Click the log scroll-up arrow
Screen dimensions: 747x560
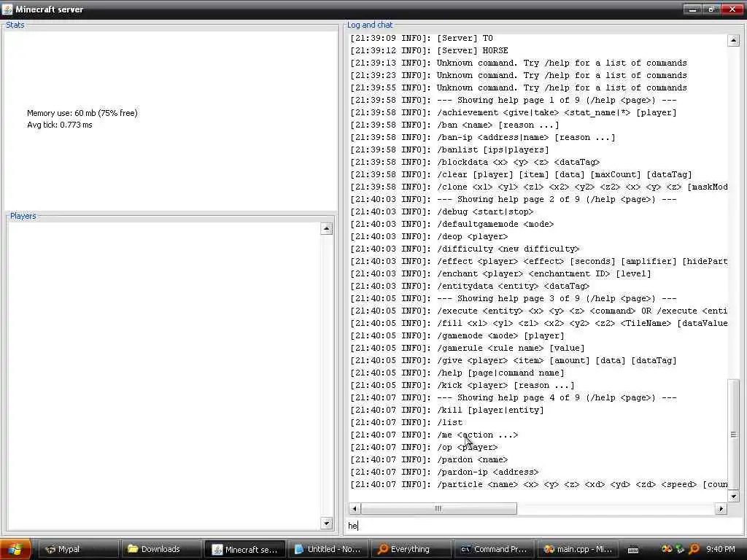733,41
